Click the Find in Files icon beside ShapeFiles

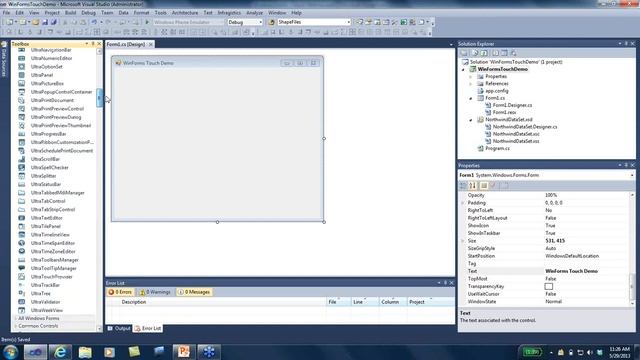(271, 22)
